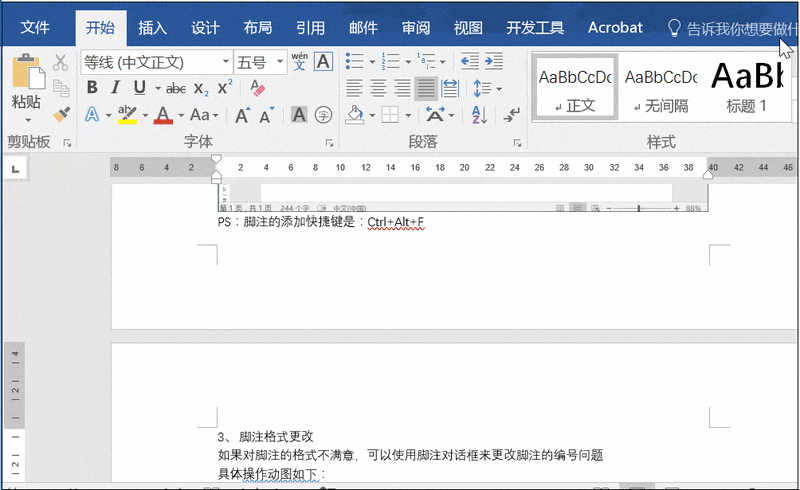Image resolution: width=800 pixels, height=490 pixels.
Task: Switch to the 布局 tab
Action: tap(258, 28)
